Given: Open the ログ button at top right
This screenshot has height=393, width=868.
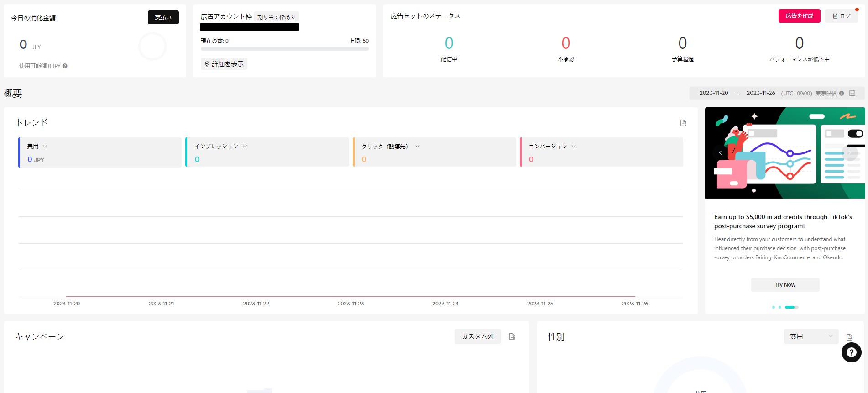Looking at the screenshot, I should pyautogui.click(x=841, y=16).
